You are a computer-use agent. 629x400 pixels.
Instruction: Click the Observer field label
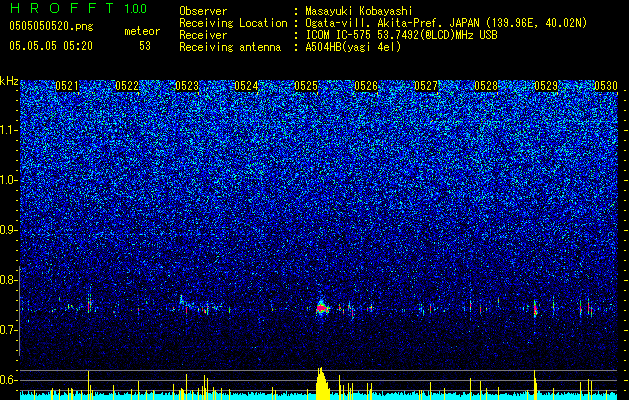[x=203, y=11]
